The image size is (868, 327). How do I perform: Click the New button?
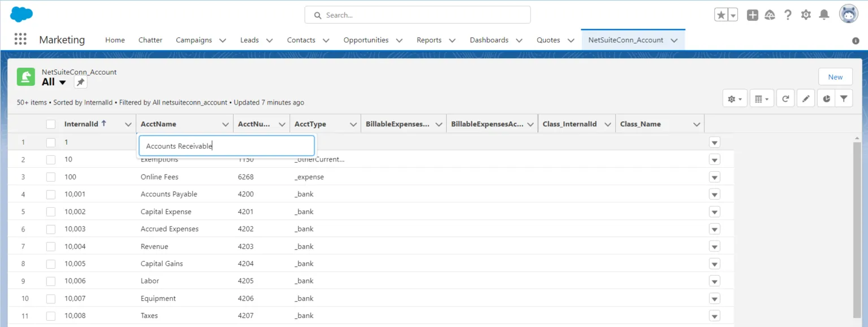pos(835,76)
